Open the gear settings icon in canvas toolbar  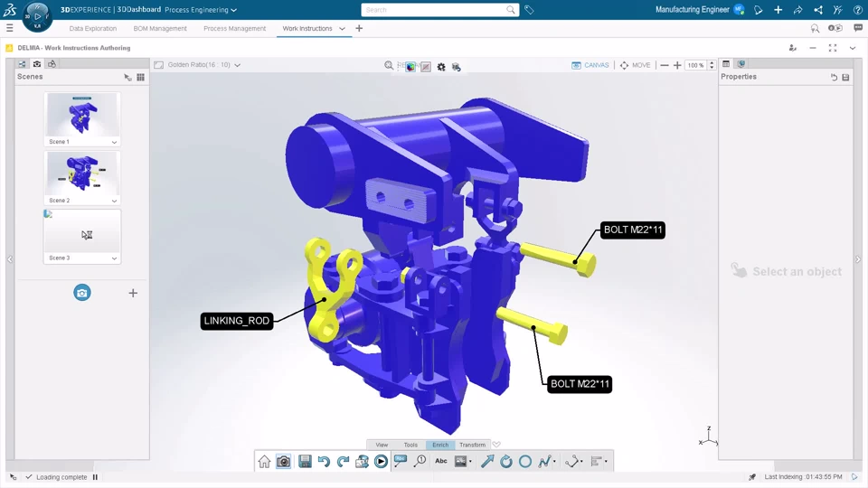441,66
